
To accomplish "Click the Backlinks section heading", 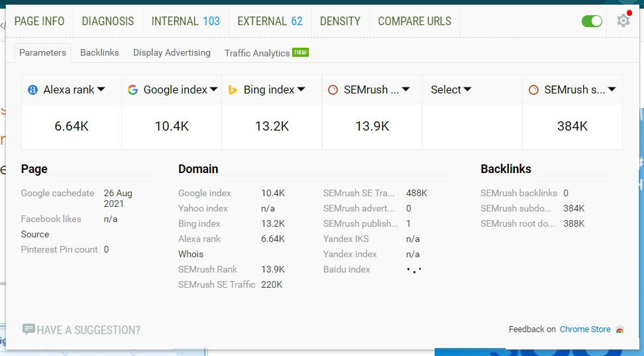I will pyautogui.click(x=506, y=169).
